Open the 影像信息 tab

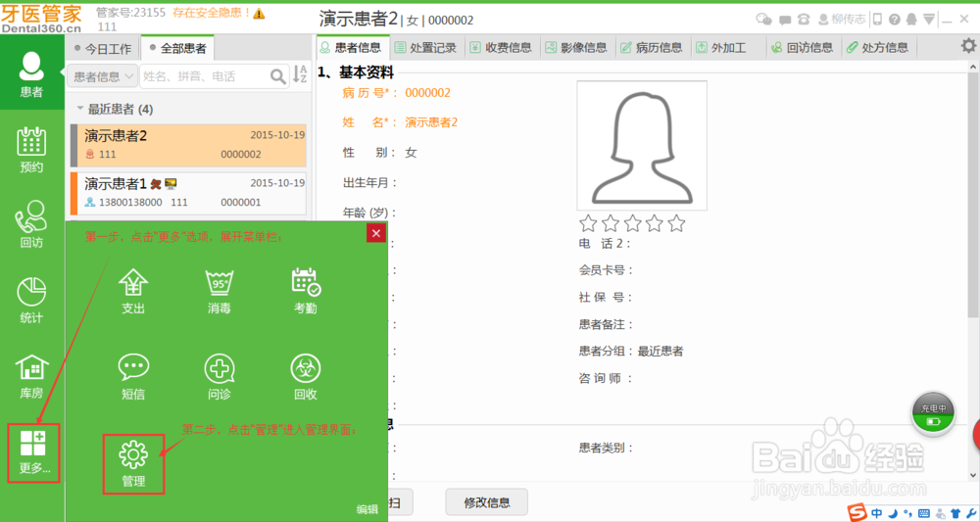tap(577, 47)
